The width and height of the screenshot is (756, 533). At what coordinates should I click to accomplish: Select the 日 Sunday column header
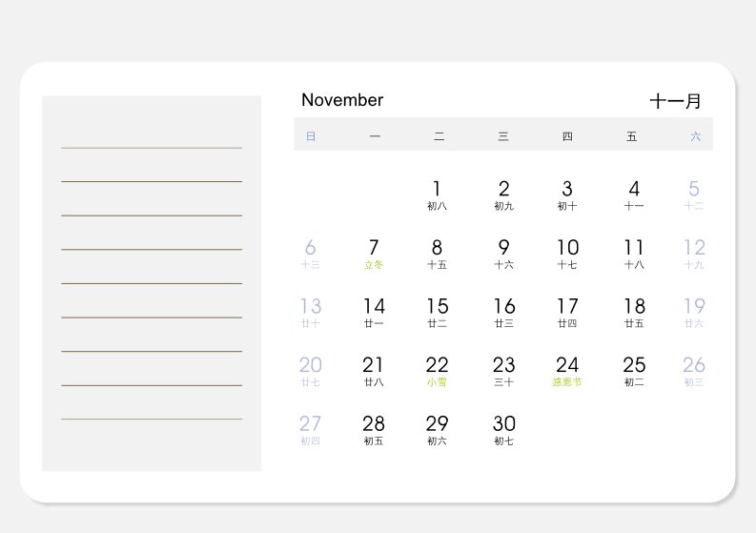311,136
